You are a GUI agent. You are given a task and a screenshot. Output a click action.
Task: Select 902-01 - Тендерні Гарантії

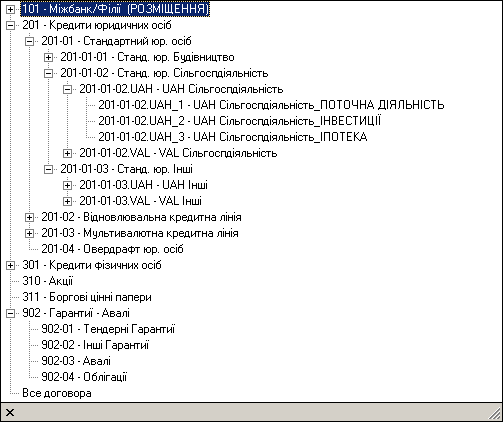pyautogui.click(x=108, y=329)
